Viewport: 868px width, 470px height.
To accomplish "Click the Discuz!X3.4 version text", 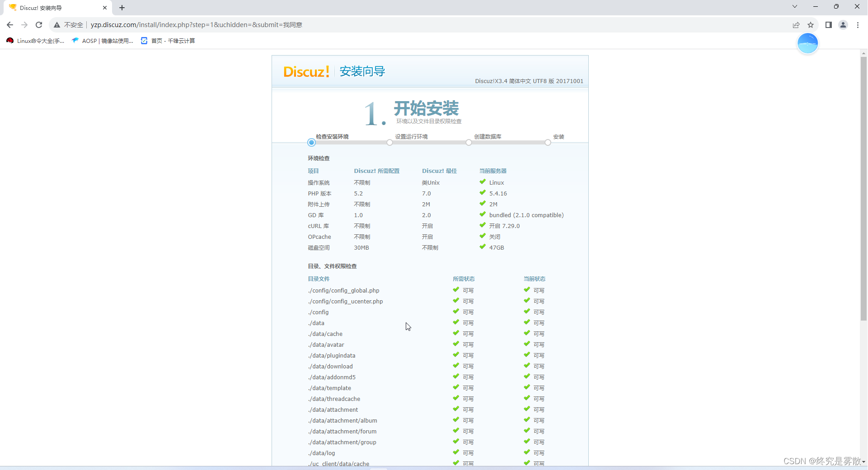I will 529,81.
